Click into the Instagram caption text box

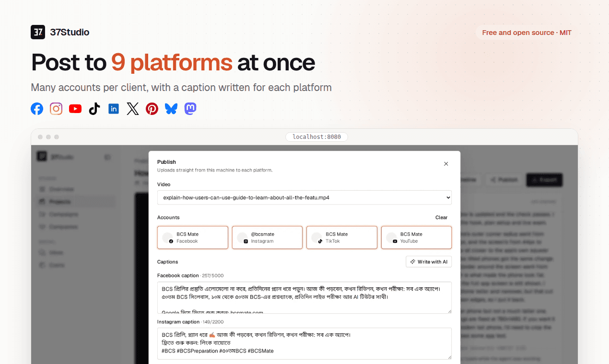tap(304, 343)
